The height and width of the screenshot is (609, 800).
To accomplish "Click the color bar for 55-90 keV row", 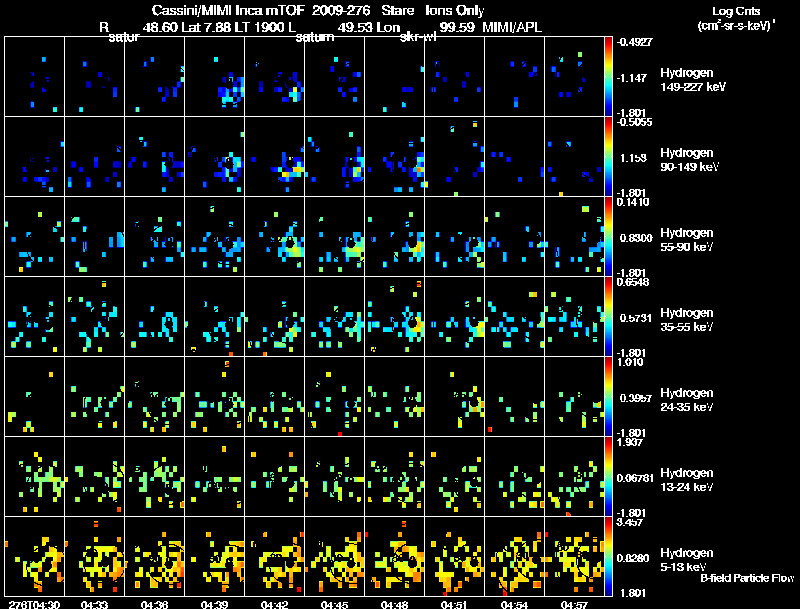I will tap(608, 236).
